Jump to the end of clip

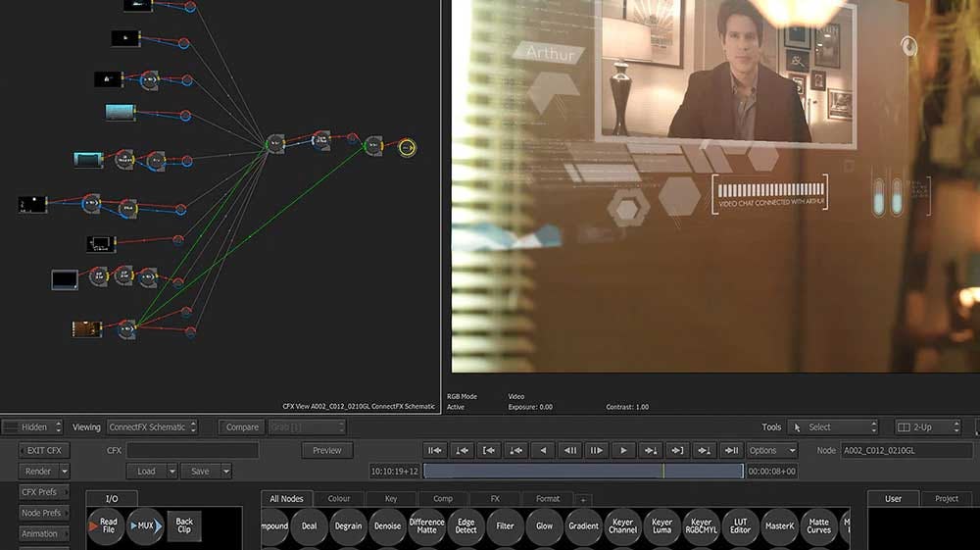coord(731,451)
